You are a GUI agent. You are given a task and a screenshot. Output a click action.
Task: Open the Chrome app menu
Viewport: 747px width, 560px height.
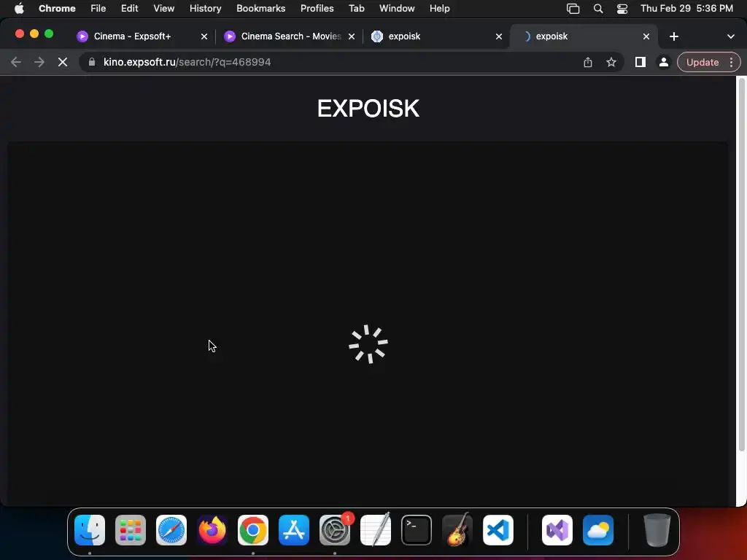tap(57, 8)
